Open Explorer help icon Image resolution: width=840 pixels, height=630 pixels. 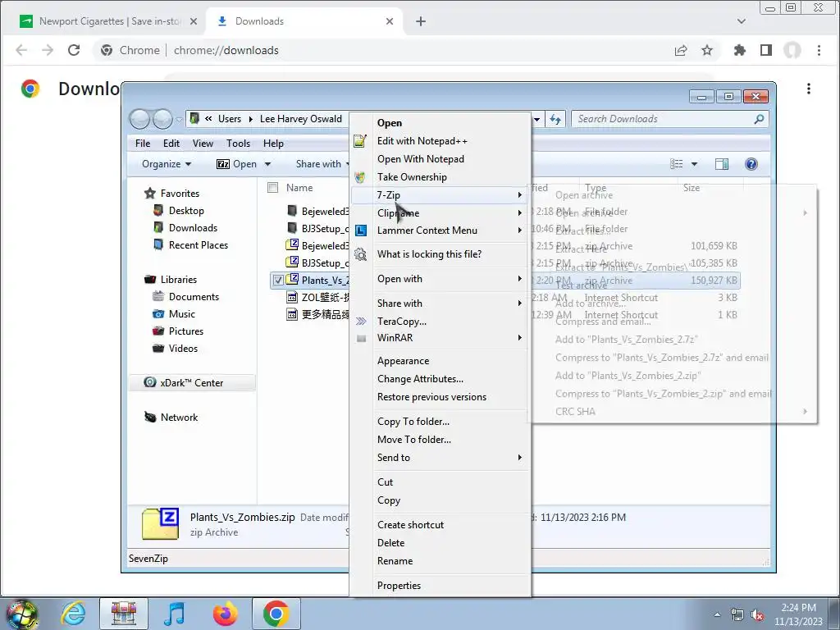751,164
